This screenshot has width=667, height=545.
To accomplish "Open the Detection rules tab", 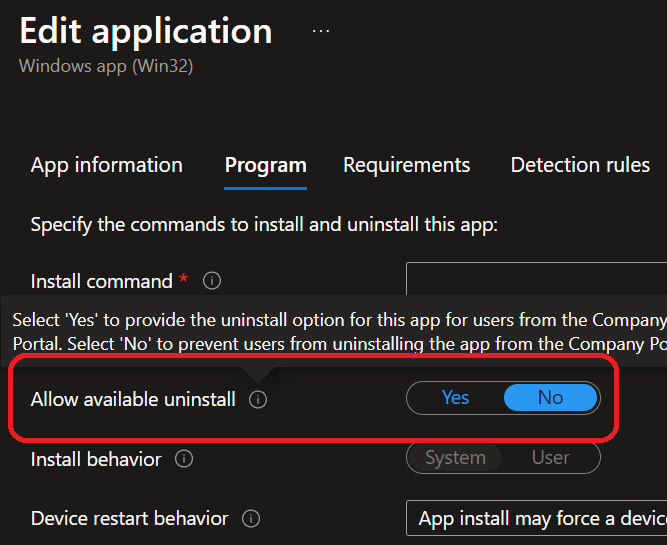I will (580, 165).
